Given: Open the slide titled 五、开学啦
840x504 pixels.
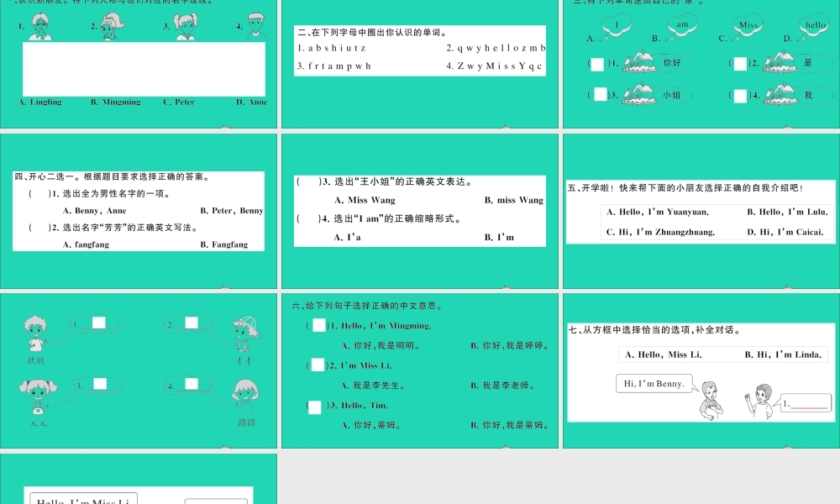Looking at the screenshot, I should click(x=701, y=211).
